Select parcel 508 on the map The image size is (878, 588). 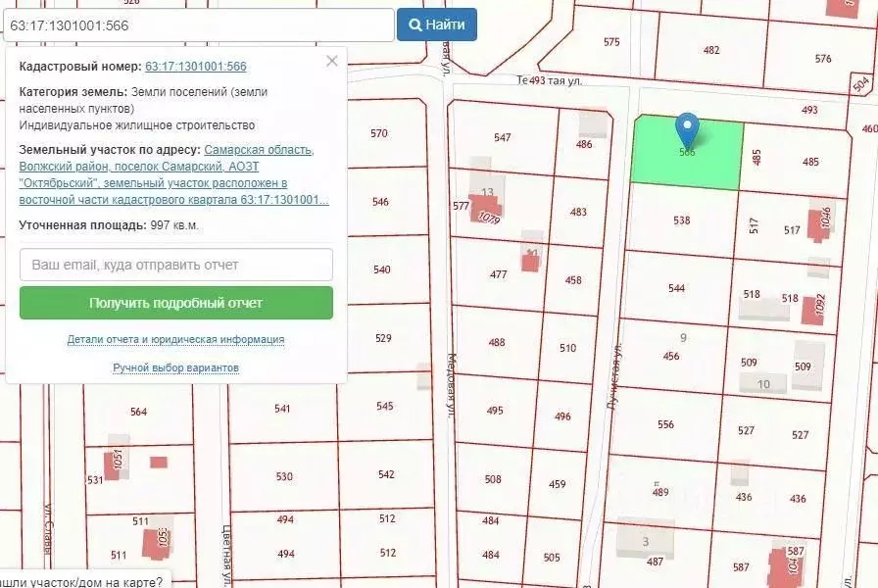point(493,479)
